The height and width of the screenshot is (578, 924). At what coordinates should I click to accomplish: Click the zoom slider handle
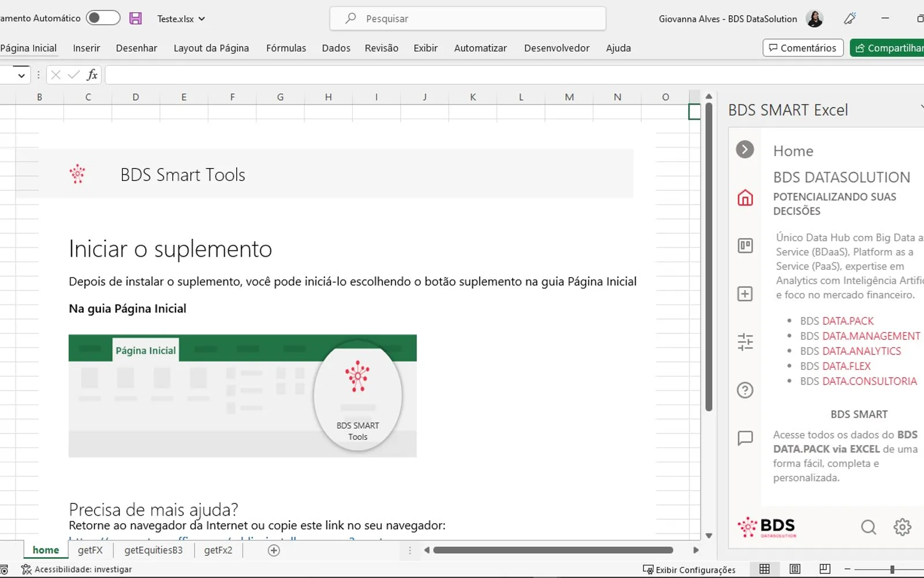pos(892,569)
